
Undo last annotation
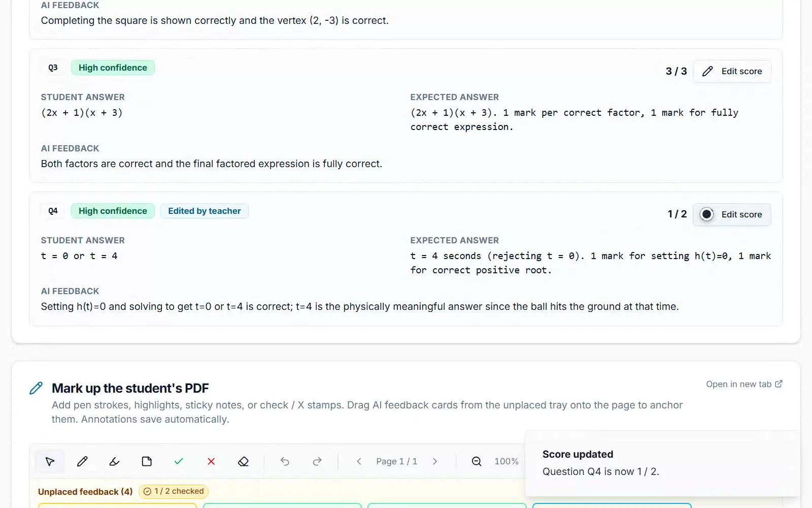point(285,461)
